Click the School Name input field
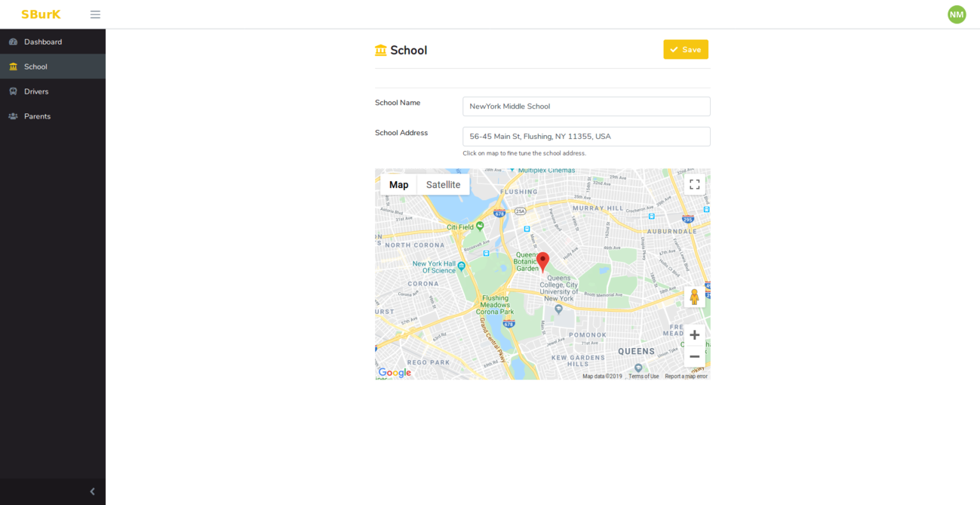Image resolution: width=980 pixels, height=505 pixels. tap(586, 106)
